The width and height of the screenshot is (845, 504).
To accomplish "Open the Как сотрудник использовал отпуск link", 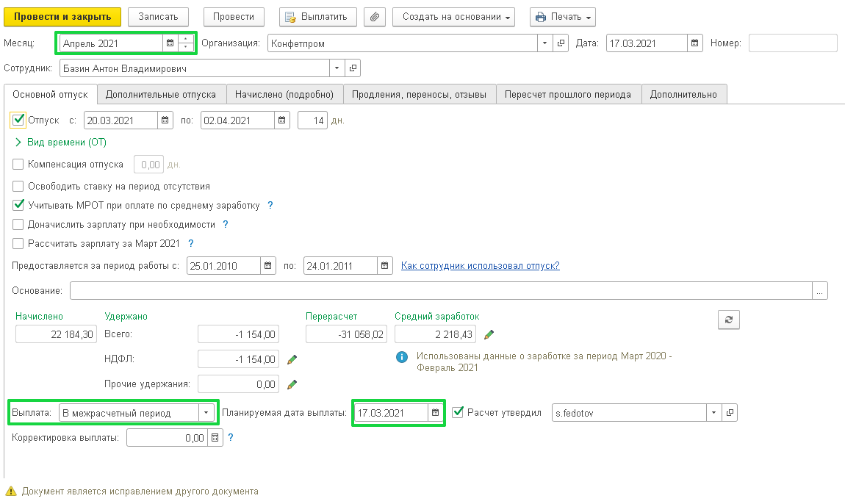I will [x=480, y=265].
